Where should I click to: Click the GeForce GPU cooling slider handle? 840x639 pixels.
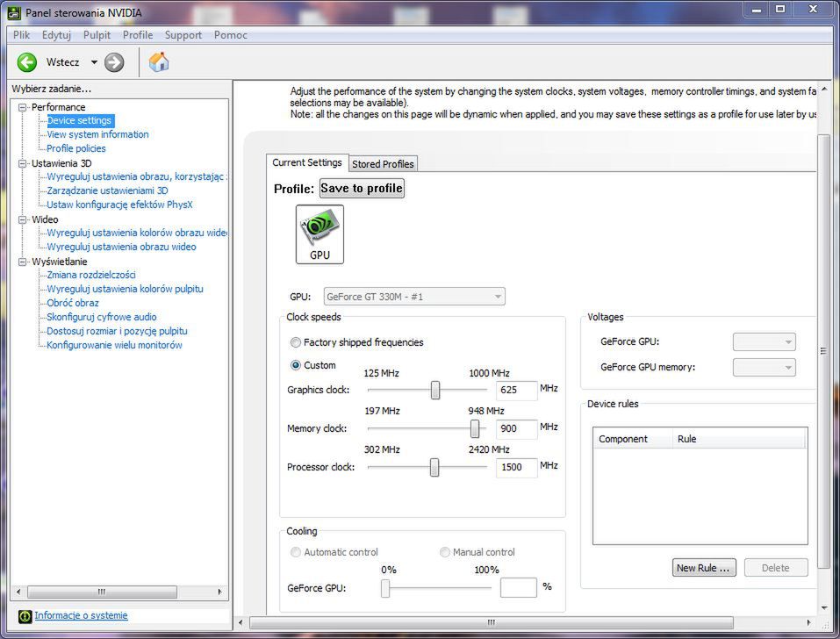(385, 588)
